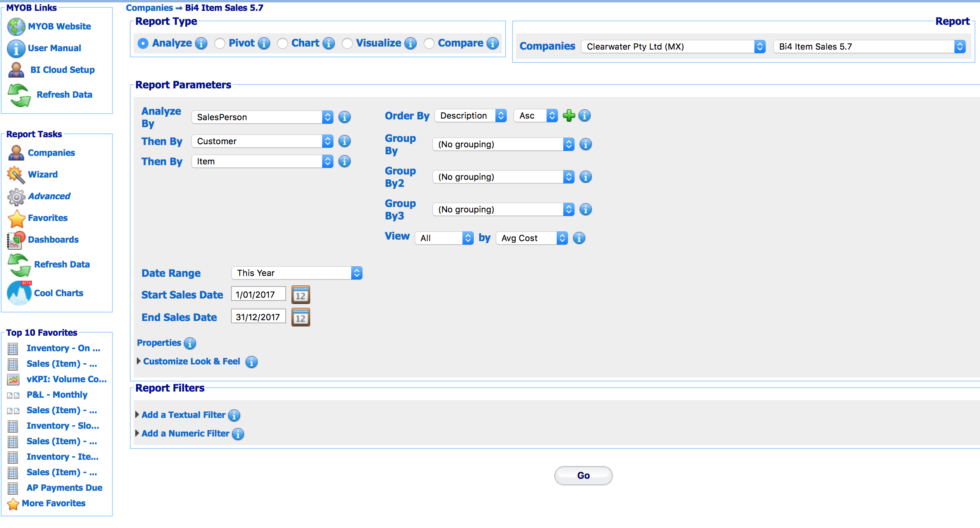
Task: Open calendar picker for End Sales Date
Action: [301, 317]
